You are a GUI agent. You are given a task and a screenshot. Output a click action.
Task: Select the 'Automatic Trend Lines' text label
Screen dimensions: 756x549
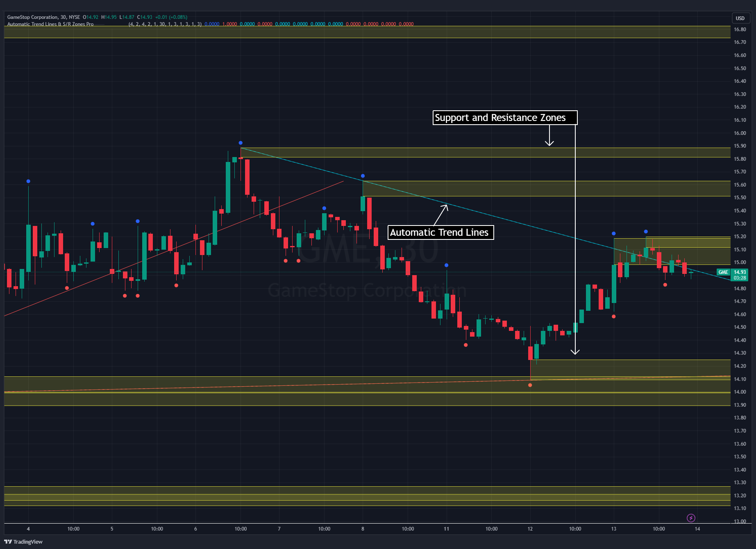click(x=440, y=232)
